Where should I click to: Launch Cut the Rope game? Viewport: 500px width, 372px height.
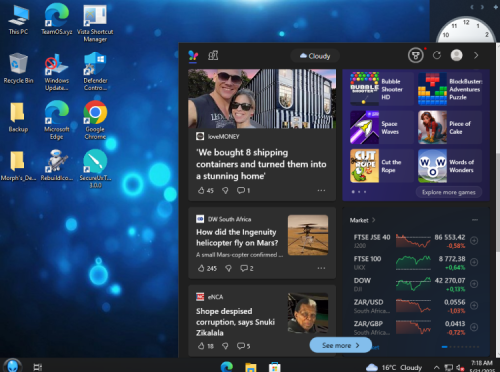pyautogui.click(x=381, y=166)
